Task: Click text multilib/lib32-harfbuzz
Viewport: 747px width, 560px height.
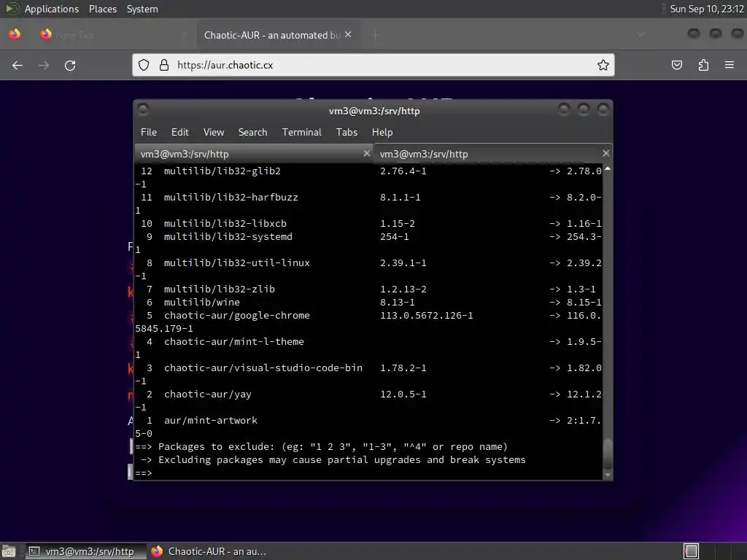Action: coord(231,197)
